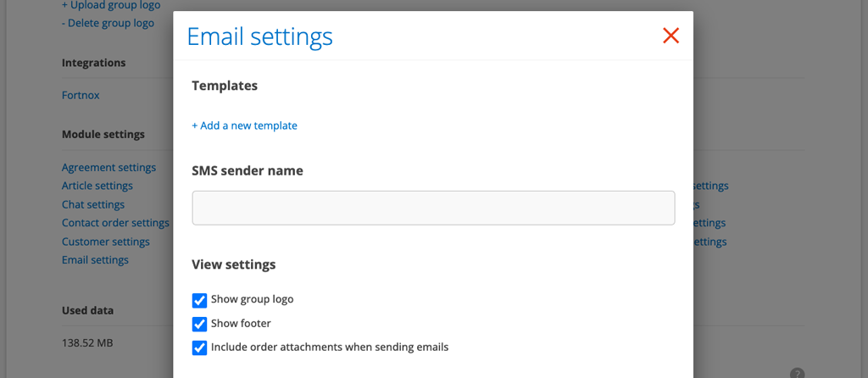Open Contact order settings link
The image size is (868, 378).
(115, 223)
